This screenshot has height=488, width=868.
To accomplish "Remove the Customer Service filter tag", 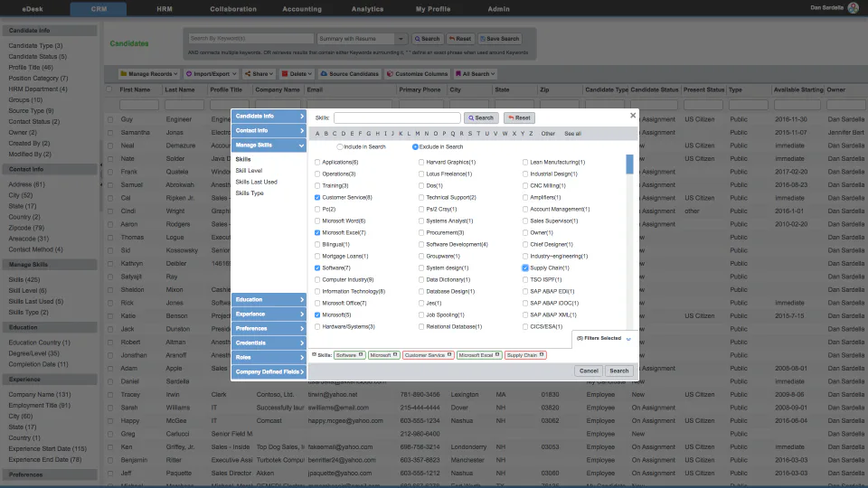I will 449,355.
